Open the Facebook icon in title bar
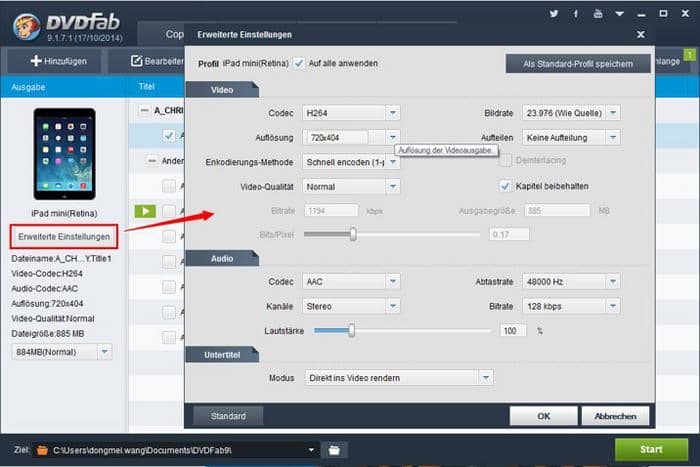The width and height of the screenshot is (700, 467). point(575,13)
